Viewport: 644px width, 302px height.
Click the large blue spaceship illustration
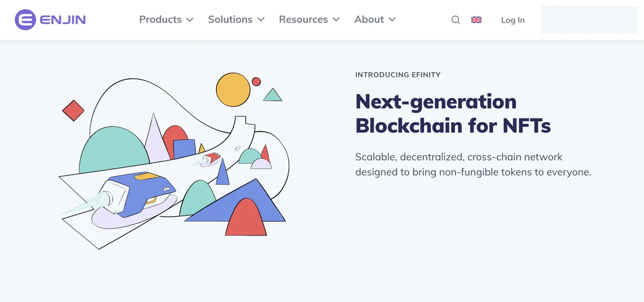pos(140,193)
